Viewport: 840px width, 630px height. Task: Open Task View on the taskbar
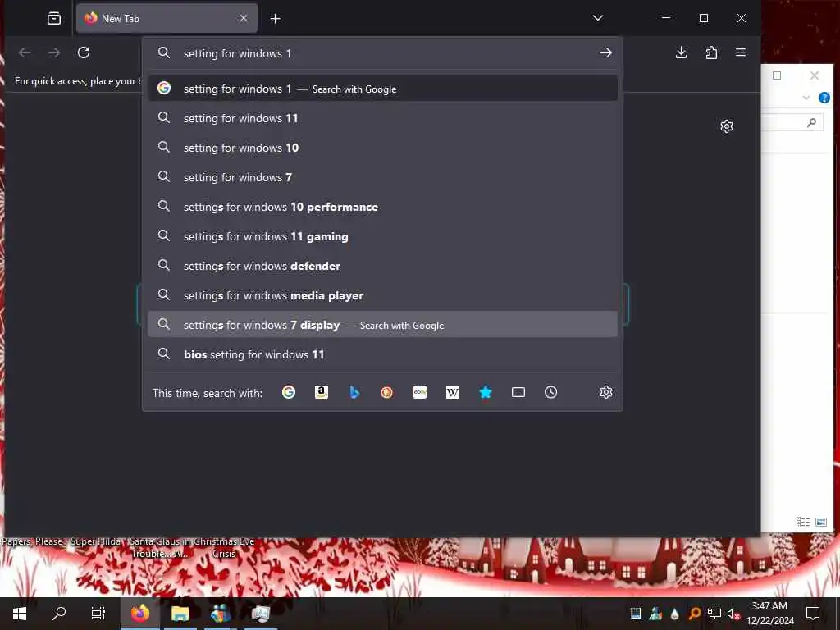(x=98, y=614)
